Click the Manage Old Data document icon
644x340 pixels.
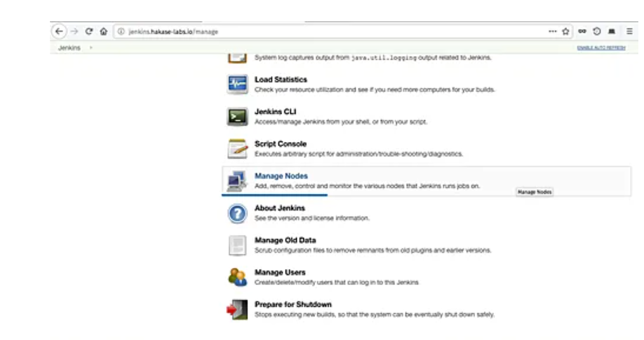point(237,245)
